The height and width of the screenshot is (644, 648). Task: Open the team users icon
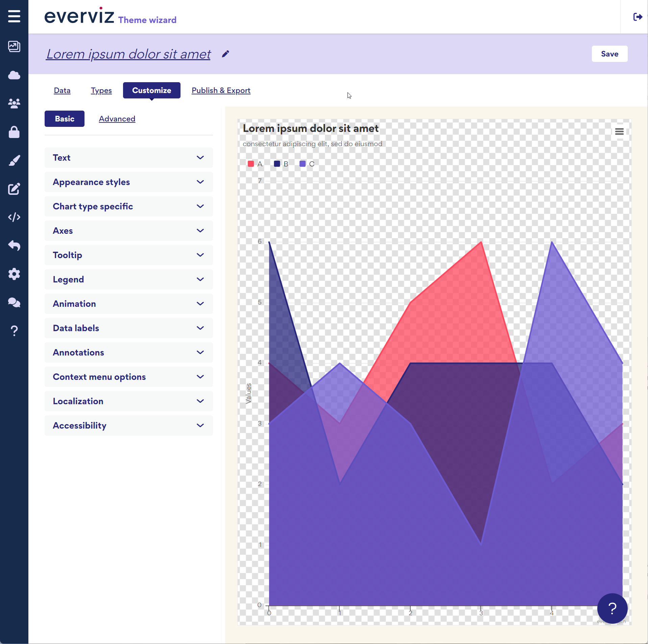click(14, 103)
